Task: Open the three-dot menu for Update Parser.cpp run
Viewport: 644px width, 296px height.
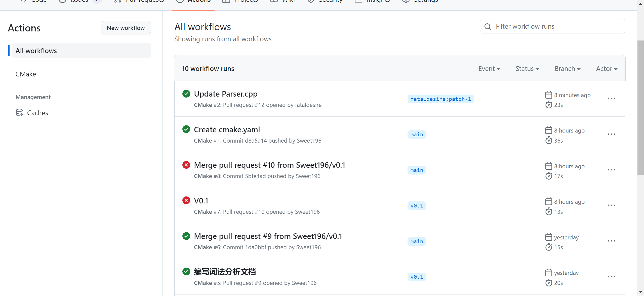Action: [x=611, y=99]
